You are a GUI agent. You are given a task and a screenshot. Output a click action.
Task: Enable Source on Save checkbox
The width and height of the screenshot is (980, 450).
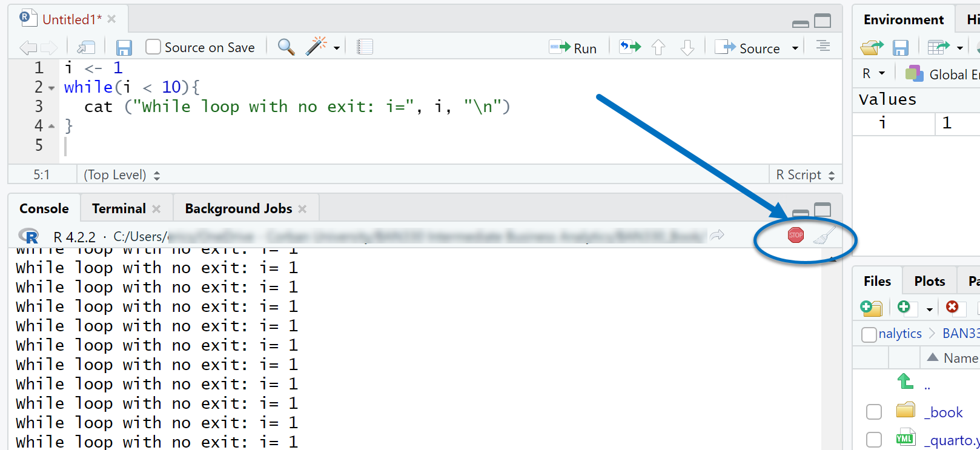(x=154, y=47)
